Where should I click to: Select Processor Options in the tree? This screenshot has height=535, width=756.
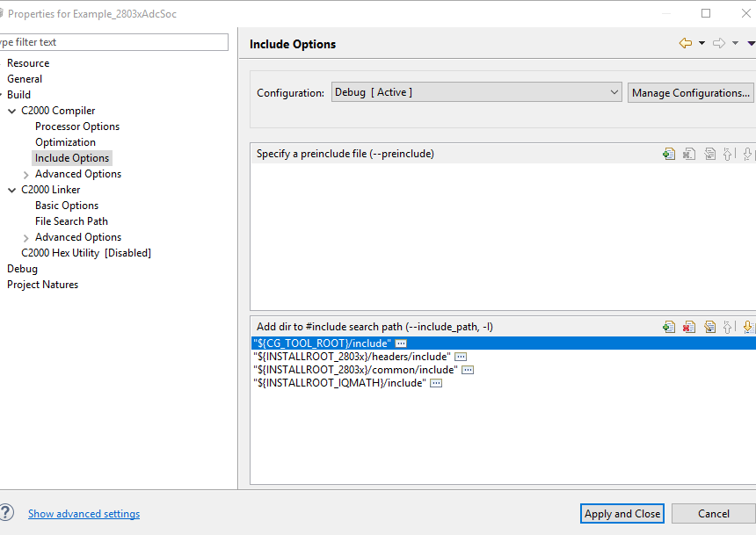point(77,127)
